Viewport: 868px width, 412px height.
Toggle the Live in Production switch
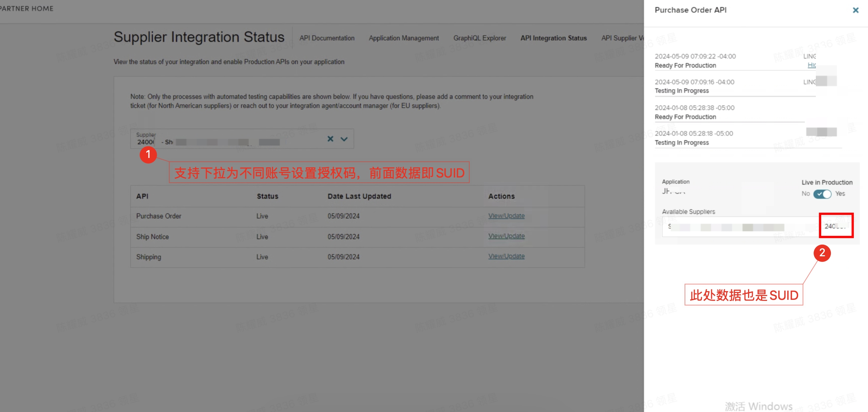point(822,194)
